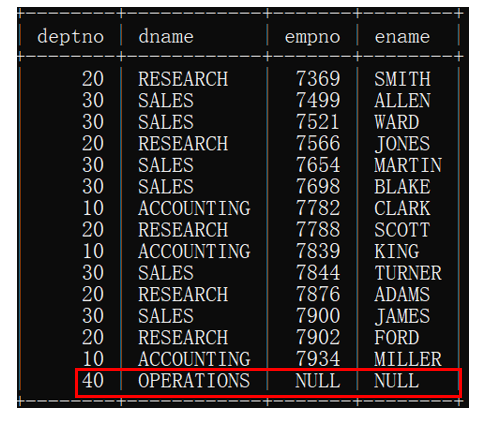Click employee number 7900
The height and width of the screenshot is (422, 486).
[x=318, y=316]
